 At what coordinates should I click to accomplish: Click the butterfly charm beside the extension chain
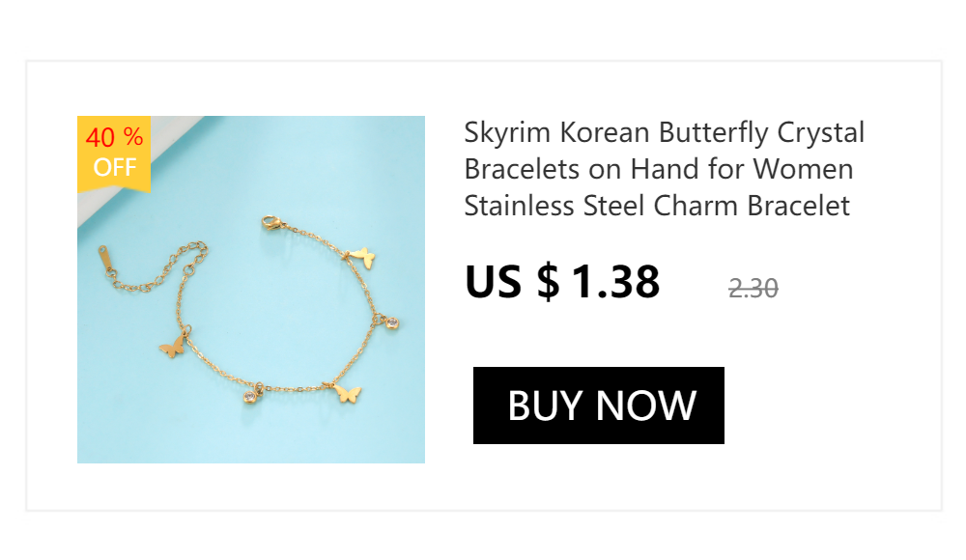(x=173, y=347)
